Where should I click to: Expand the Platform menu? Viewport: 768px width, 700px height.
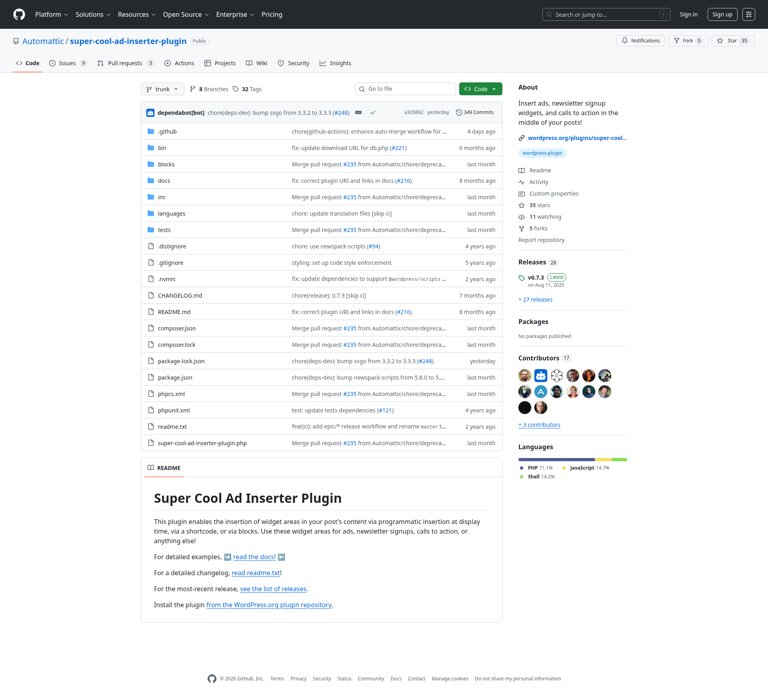click(x=52, y=14)
